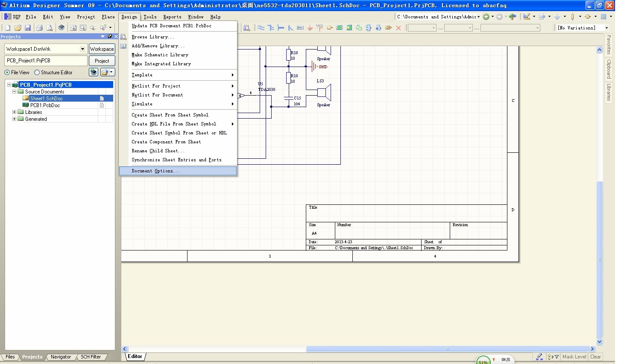Expand the Libraries folder

(14, 112)
